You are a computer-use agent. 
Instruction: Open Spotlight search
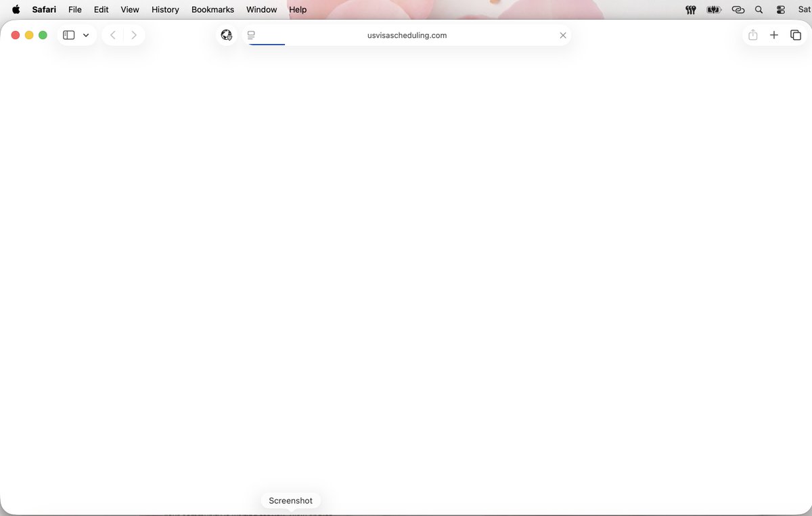point(759,9)
